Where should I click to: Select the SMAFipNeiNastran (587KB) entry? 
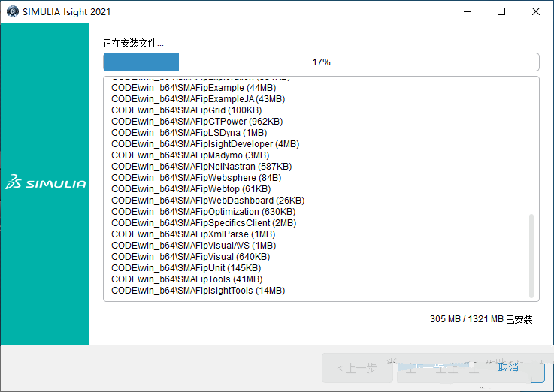click(201, 167)
